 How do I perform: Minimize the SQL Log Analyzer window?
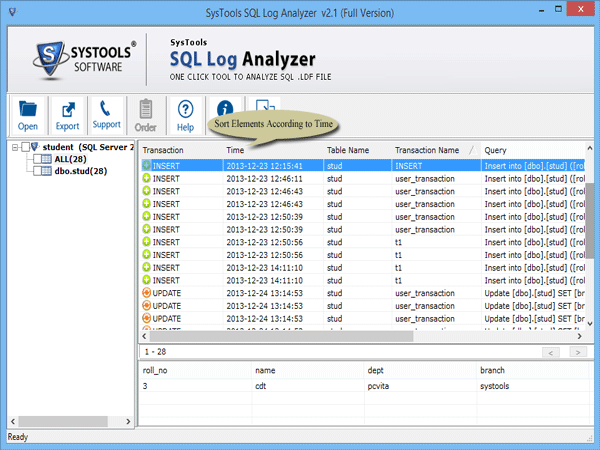(541, 10)
